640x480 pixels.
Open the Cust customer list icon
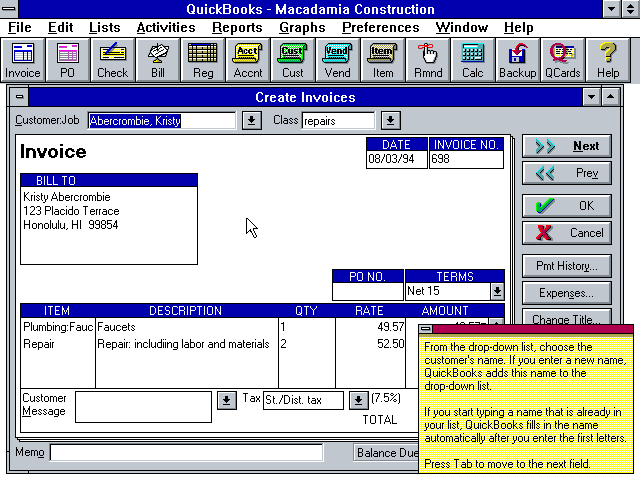click(x=293, y=60)
